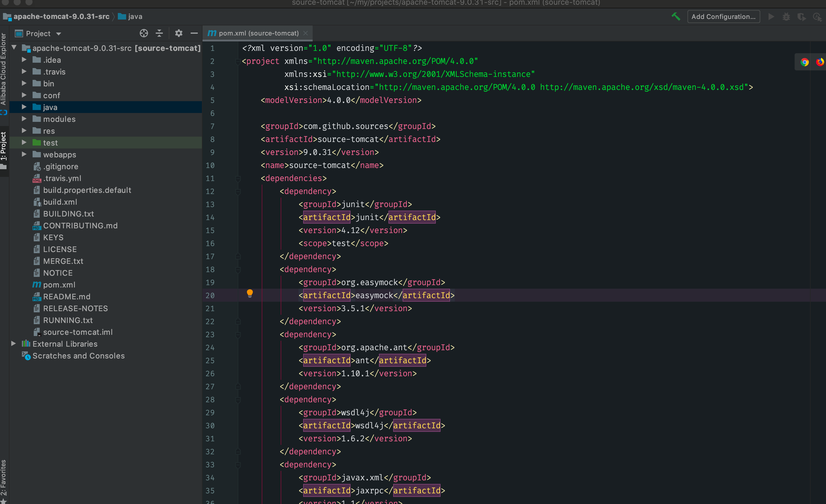Expand the java folder
The height and width of the screenshot is (504, 826).
[x=24, y=107]
